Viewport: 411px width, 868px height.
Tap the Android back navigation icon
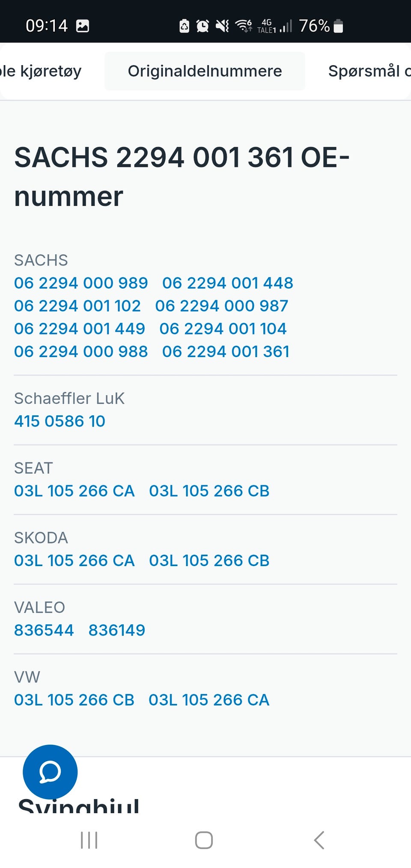(x=319, y=840)
